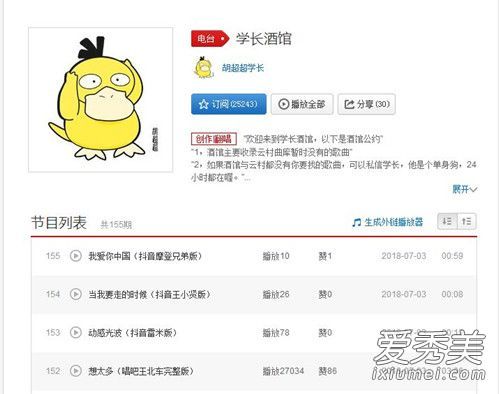The height and width of the screenshot is (394, 500).
Task: Subscribe with the 订阅 (25243) button
Action: point(229,104)
